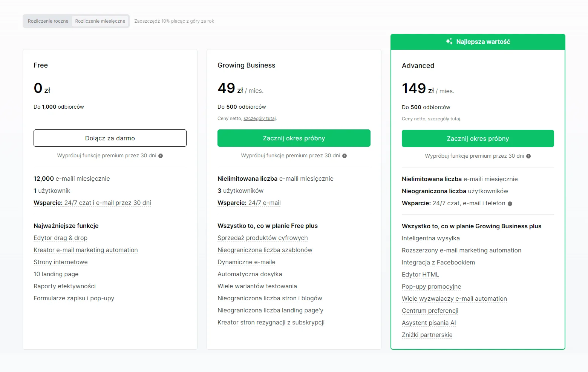Click info icon under Advanced plan trial text
This screenshot has height=372, width=588.
tap(528, 156)
